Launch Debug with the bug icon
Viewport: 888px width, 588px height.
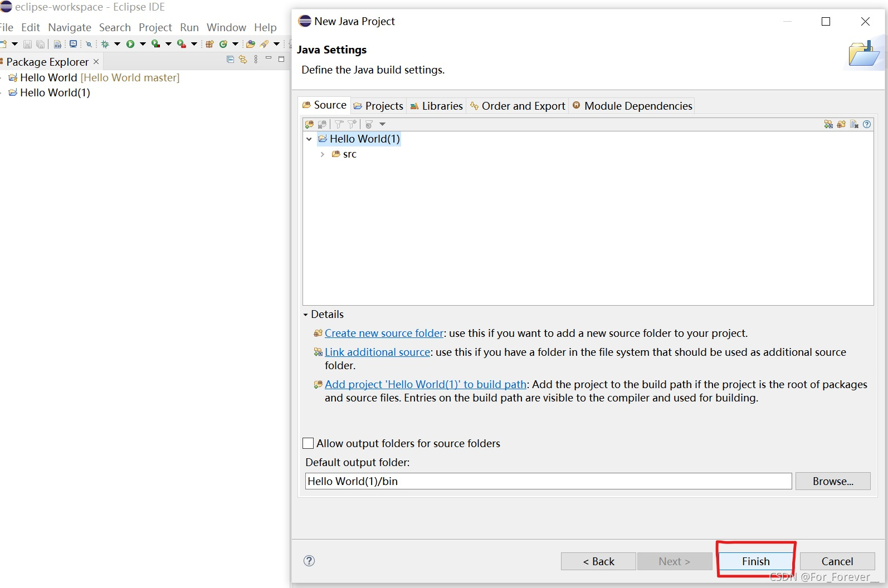[x=105, y=44]
